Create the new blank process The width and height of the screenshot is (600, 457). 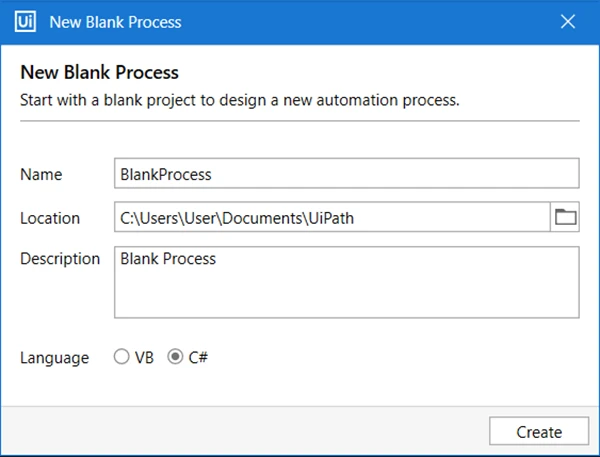click(539, 431)
